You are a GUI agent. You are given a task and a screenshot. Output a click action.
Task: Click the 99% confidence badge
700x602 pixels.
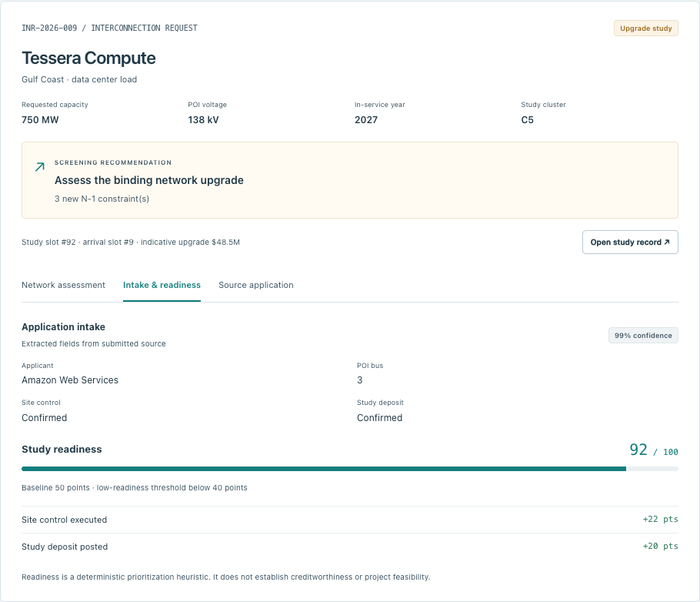click(643, 336)
